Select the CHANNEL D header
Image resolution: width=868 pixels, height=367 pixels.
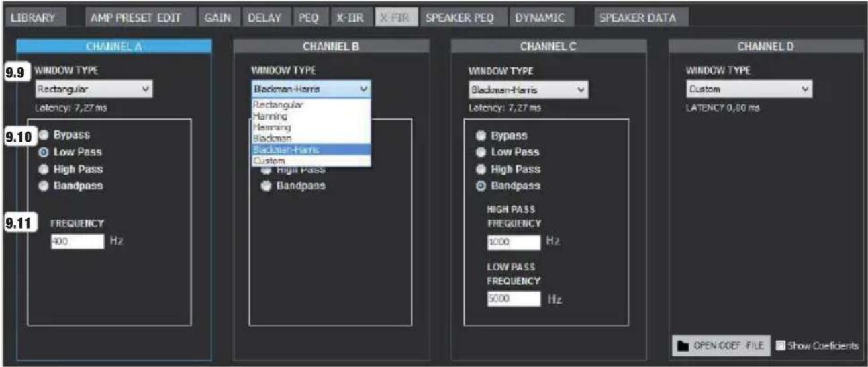765,46
